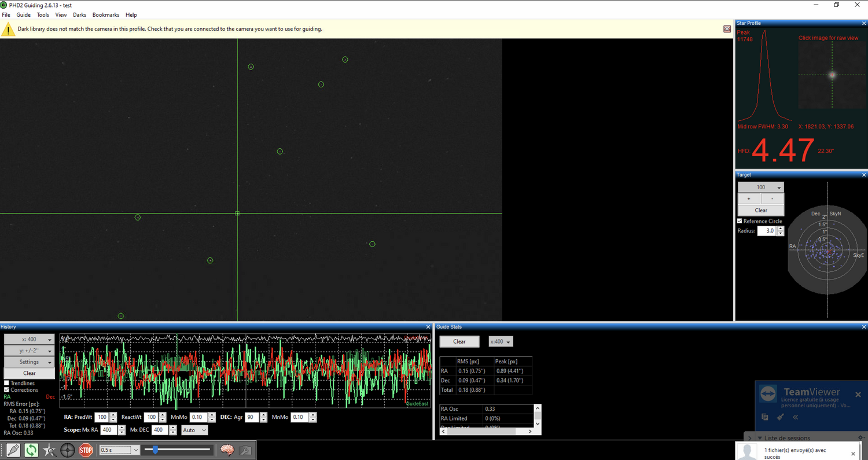The image size is (868, 460).
Task: Click the HFD value 4.47
Action: (x=782, y=150)
